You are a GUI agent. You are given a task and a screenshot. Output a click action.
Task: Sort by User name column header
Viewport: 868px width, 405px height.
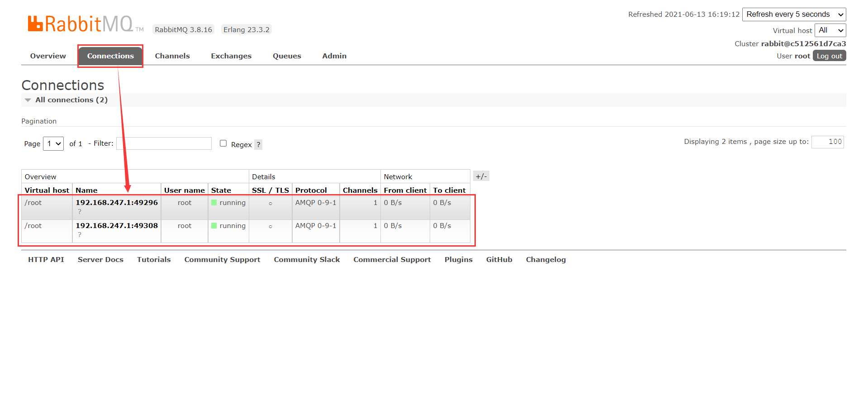(184, 191)
